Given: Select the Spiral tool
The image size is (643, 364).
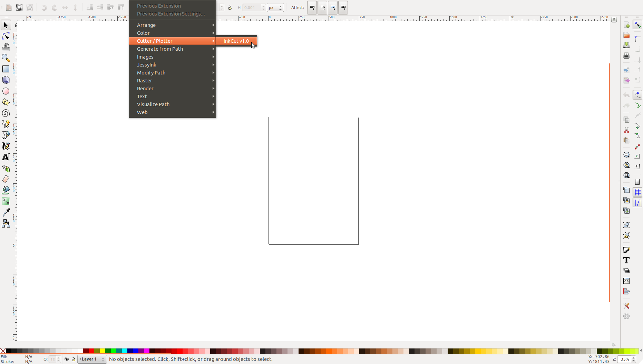Looking at the screenshot, I should coord(6,113).
